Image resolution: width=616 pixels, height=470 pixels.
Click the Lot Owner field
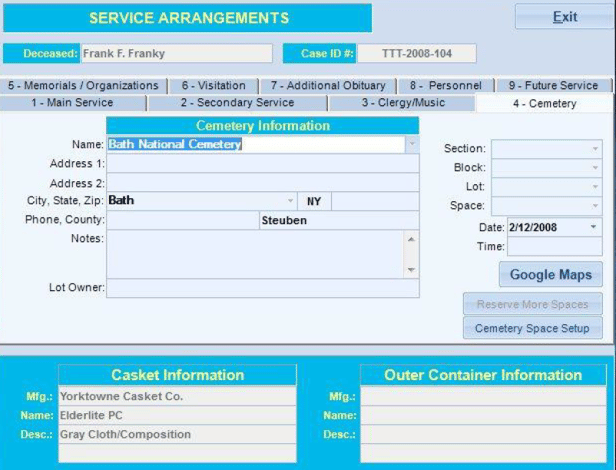click(x=262, y=288)
